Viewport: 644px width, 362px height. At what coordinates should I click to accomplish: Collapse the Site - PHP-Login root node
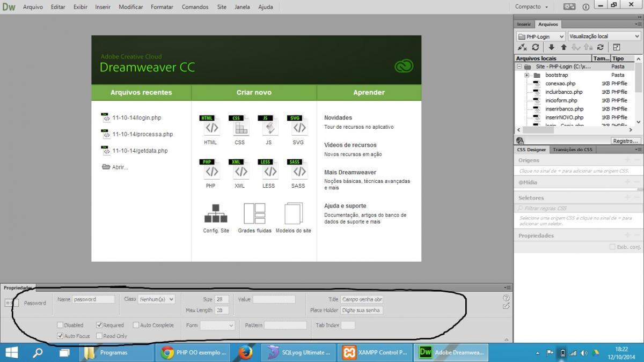519,67
